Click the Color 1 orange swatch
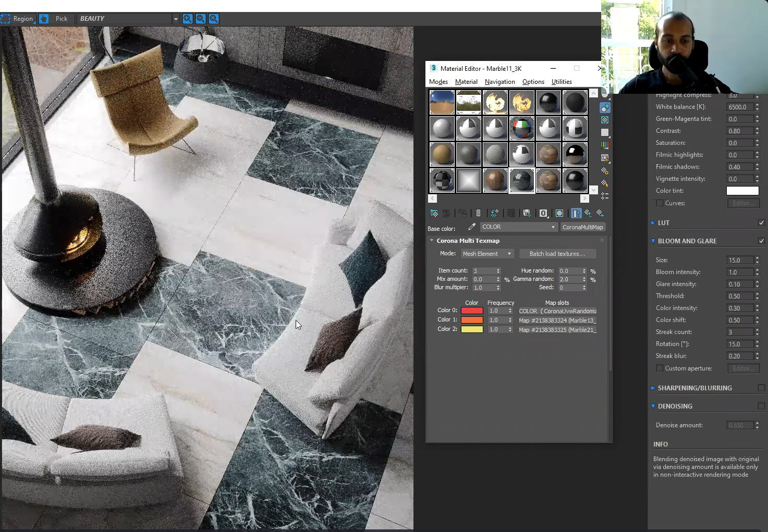Screen dimensions: 768x532 pos(472,320)
